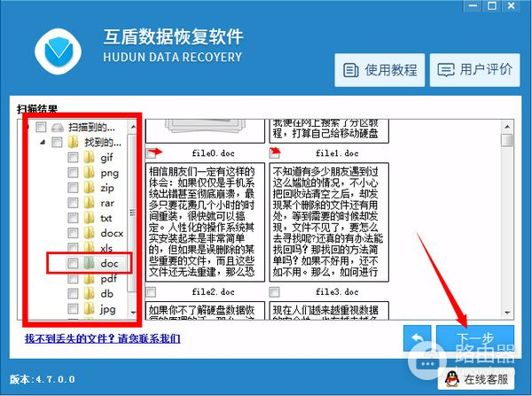Image resolution: width=532 pixels, height=396 pixels.
Task: Click tree scrollbar up arrow
Action: (x=133, y=128)
